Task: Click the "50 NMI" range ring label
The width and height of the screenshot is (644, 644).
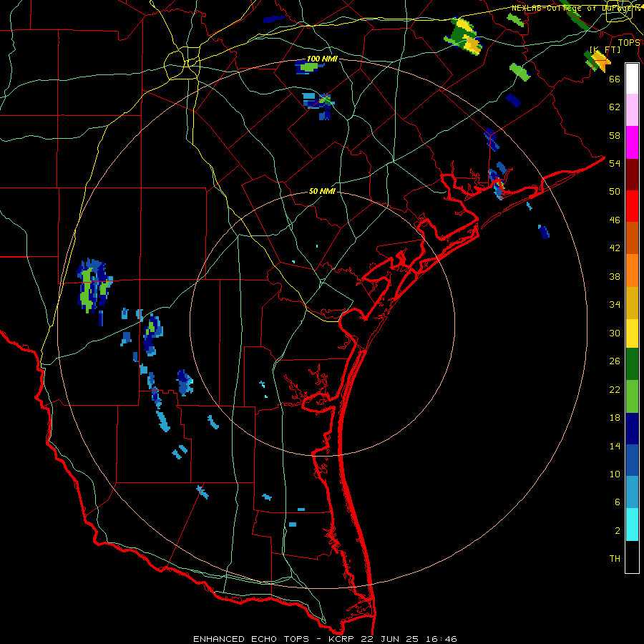Action: click(x=322, y=191)
